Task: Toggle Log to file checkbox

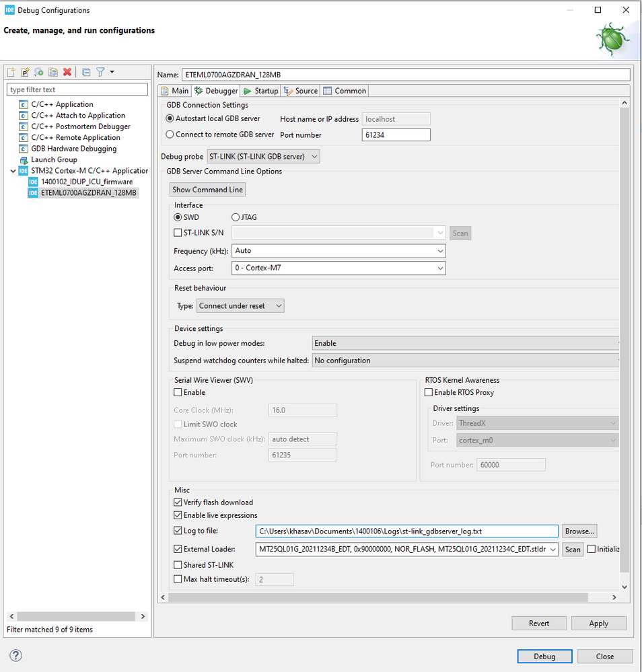Action: 178,531
